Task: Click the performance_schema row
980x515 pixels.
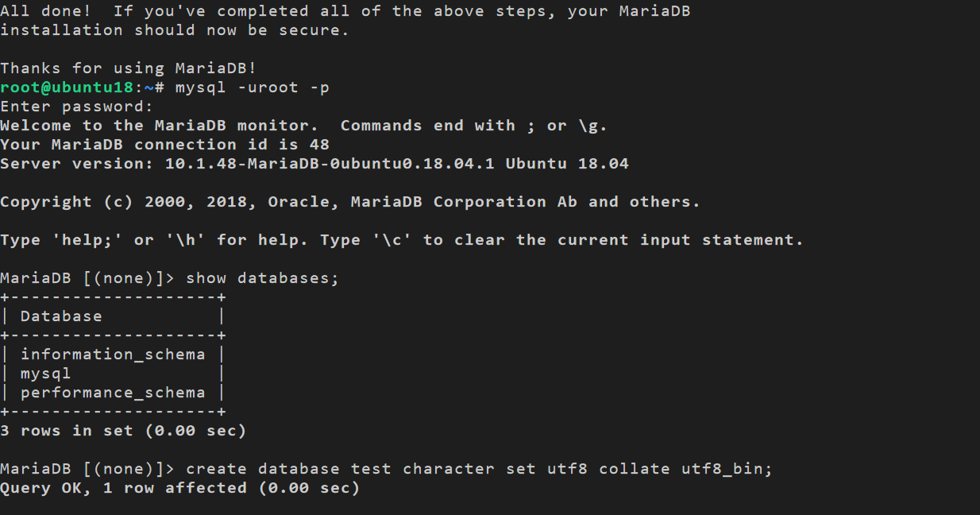Action: coord(113,393)
